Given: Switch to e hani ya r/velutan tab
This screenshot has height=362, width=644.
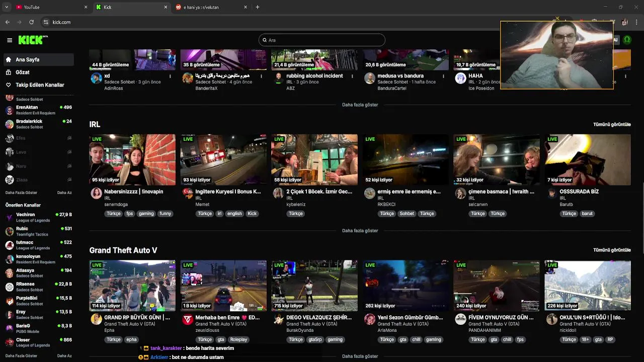Looking at the screenshot, I should click(211, 7).
